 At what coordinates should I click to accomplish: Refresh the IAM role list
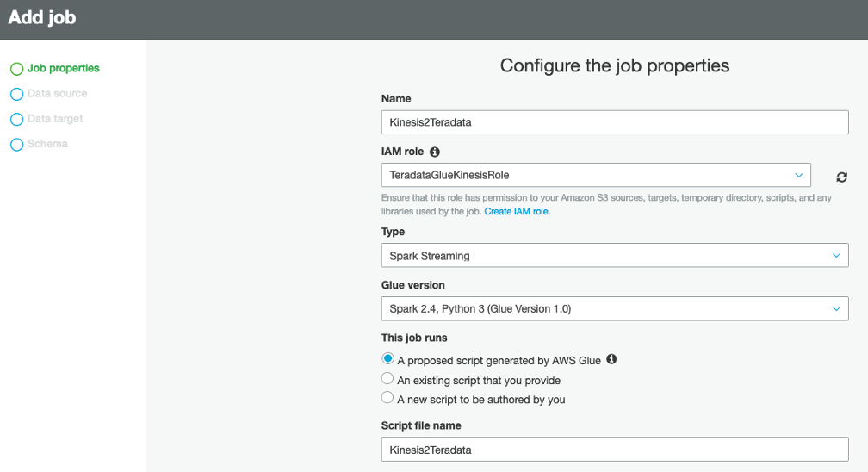coord(841,177)
